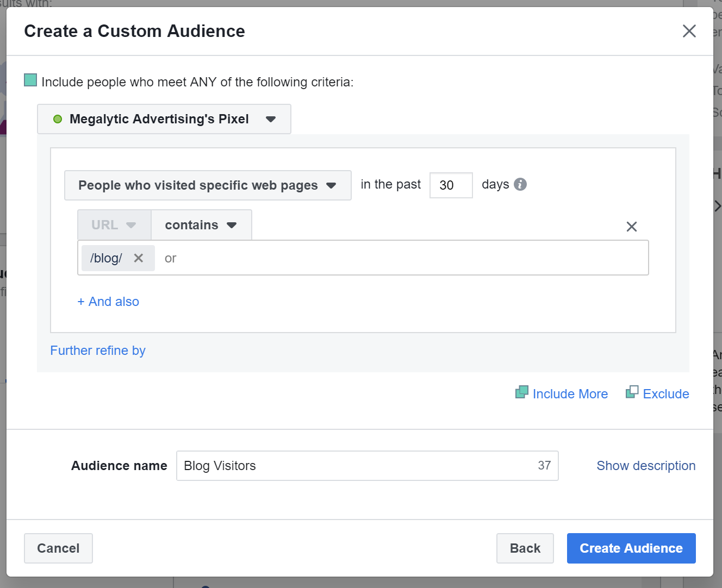This screenshot has height=588, width=722.
Task: Click the days number input field
Action: click(451, 185)
